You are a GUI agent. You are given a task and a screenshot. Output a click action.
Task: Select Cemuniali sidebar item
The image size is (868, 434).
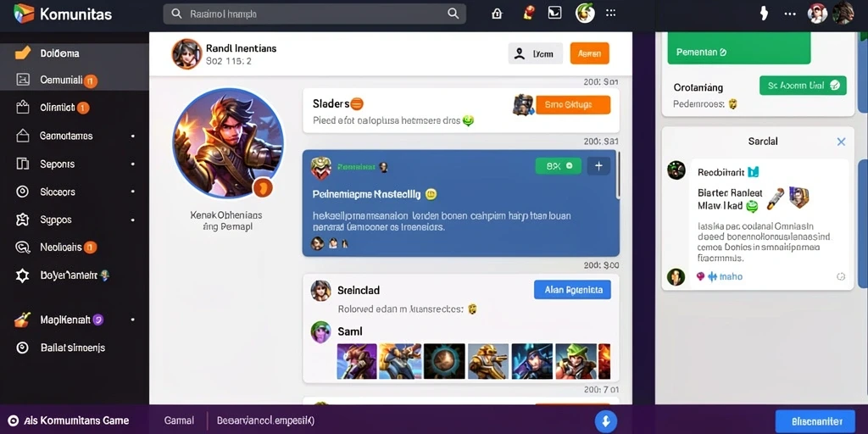pos(75,81)
